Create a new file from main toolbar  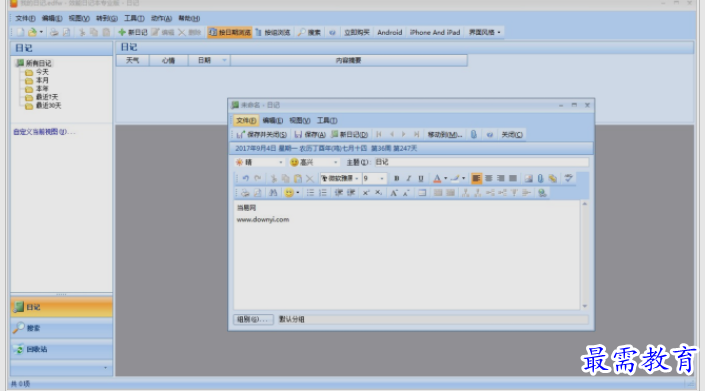[x=20, y=32]
